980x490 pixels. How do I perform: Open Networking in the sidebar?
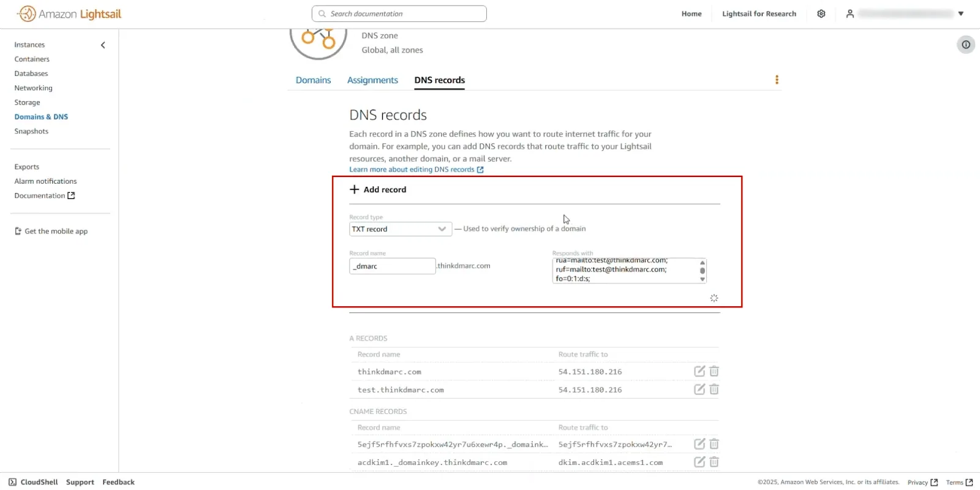point(34,88)
